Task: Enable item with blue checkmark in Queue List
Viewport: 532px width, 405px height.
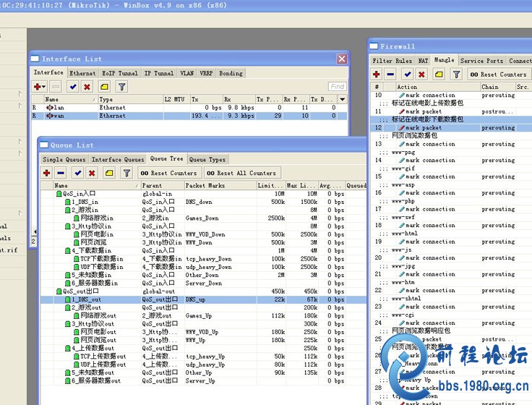Action: [x=77, y=173]
